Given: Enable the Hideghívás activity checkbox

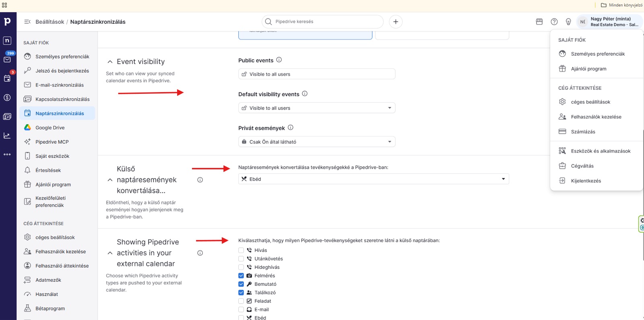Looking at the screenshot, I should [x=241, y=267].
